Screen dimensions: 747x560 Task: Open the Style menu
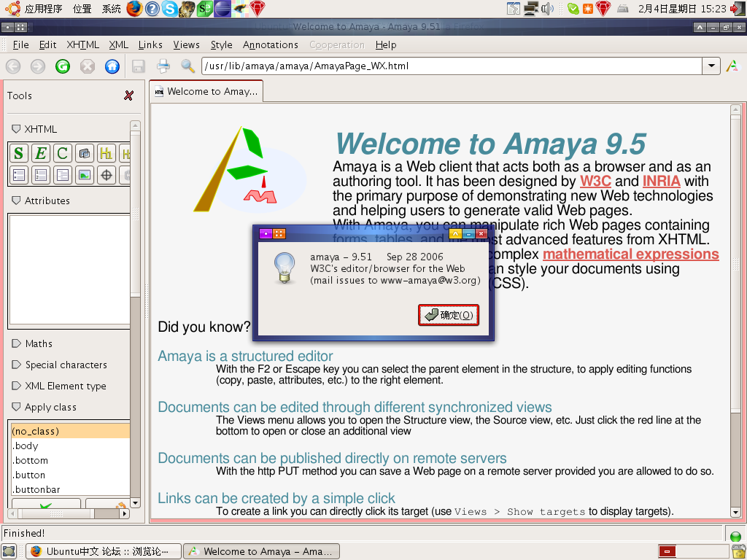coord(222,44)
